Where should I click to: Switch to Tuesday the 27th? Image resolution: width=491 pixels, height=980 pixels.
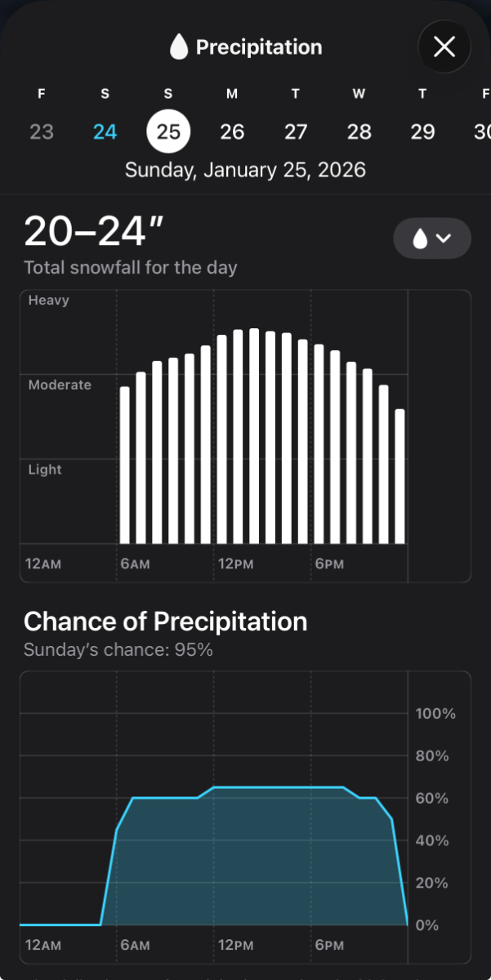pos(296,131)
